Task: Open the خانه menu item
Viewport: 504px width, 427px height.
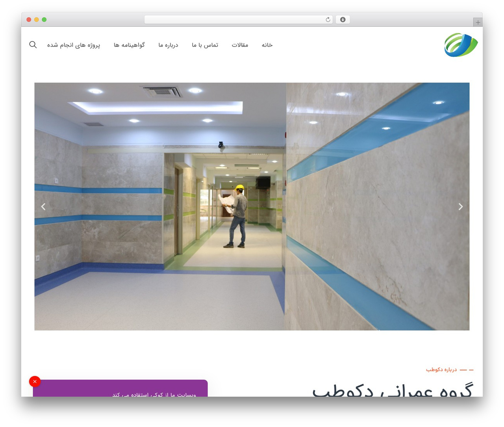Action: coord(267,45)
